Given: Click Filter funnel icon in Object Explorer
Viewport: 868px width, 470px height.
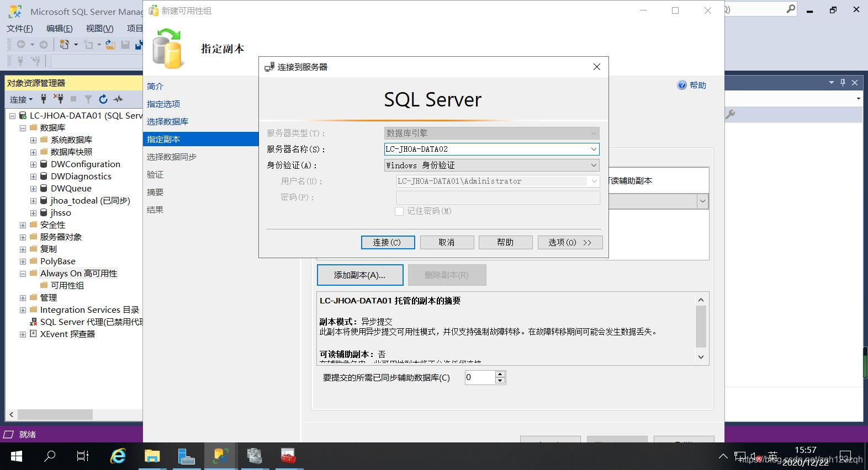Looking at the screenshot, I should pos(88,99).
